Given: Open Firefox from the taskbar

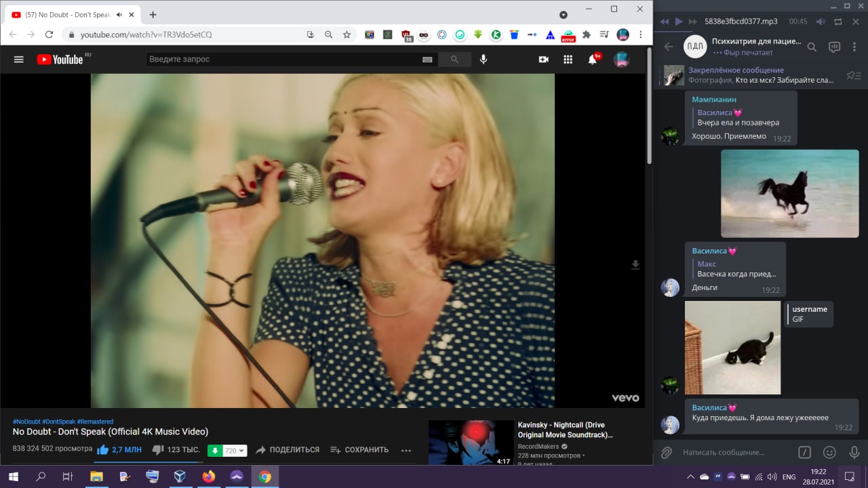Looking at the screenshot, I should click(208, 476).
